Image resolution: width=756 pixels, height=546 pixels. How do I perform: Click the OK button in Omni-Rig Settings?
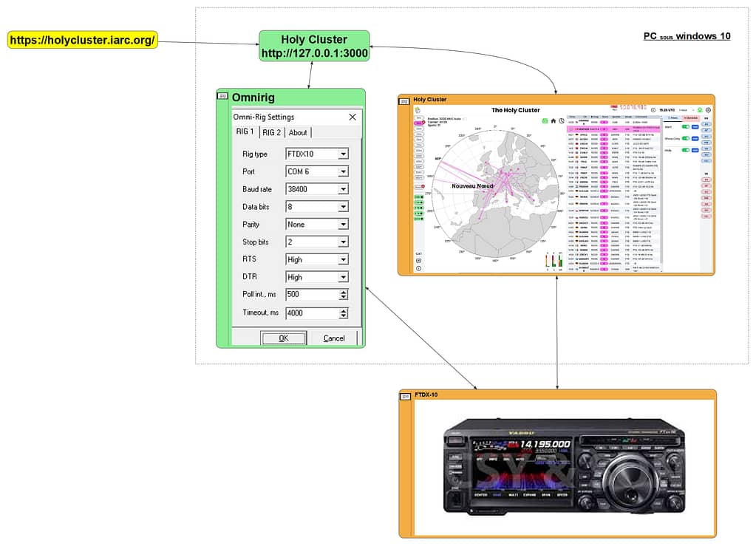(x=284, y=338)
